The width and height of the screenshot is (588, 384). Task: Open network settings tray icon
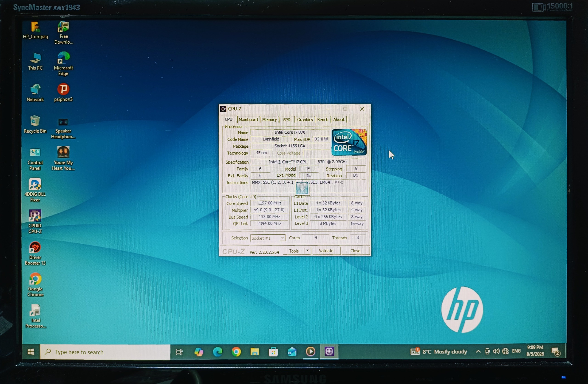pos(506,351)
